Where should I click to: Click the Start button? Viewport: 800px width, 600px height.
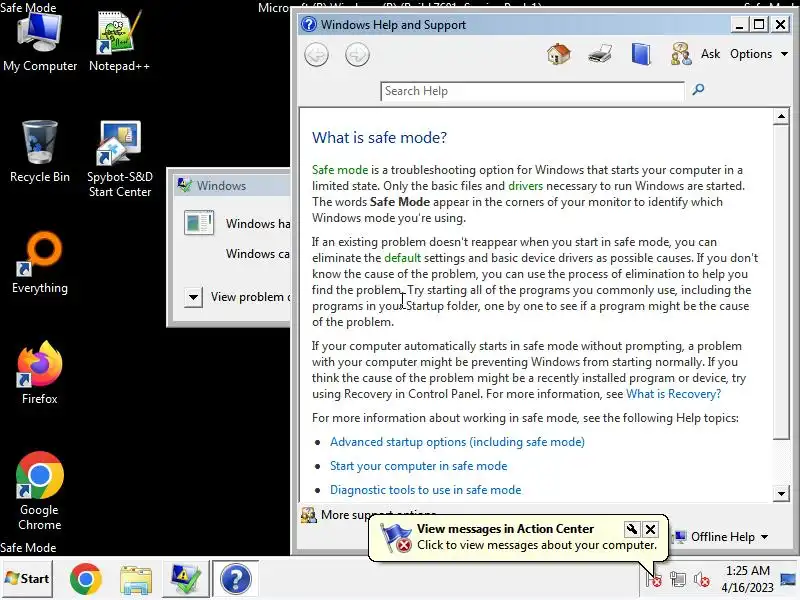click(27, 579)
